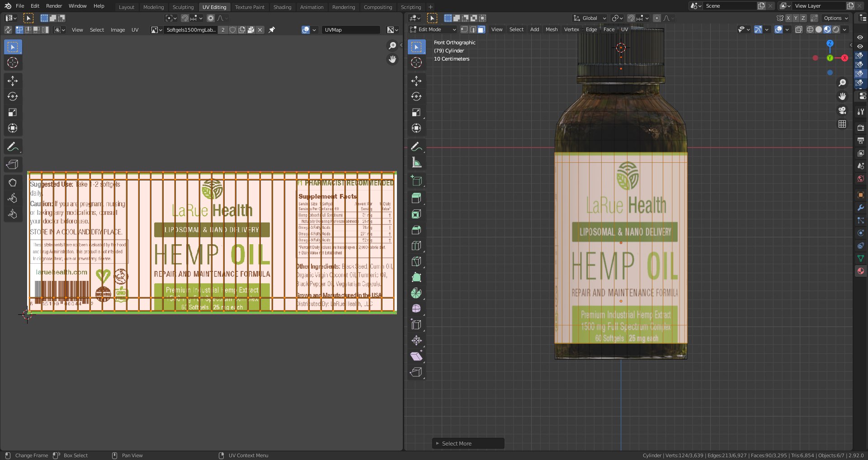Viewport: 868px width, 460px height.
Task: Toggle camera view in 3D viewport
Action: [842, 110]
